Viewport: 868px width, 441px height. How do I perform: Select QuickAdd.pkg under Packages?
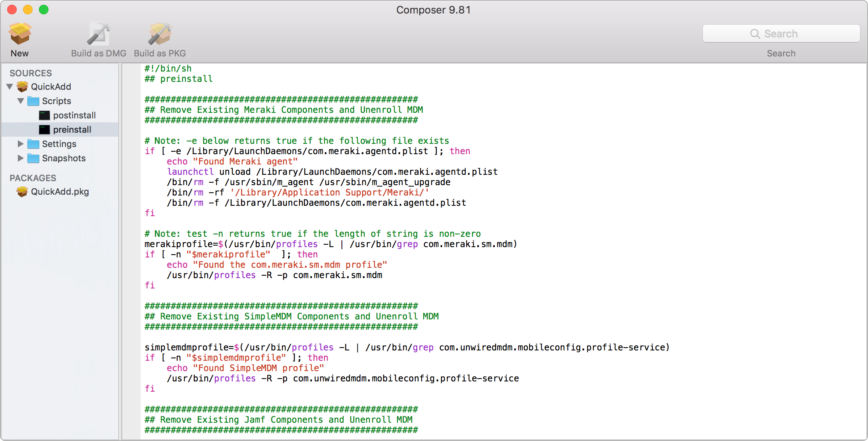(x=60, y=191)
